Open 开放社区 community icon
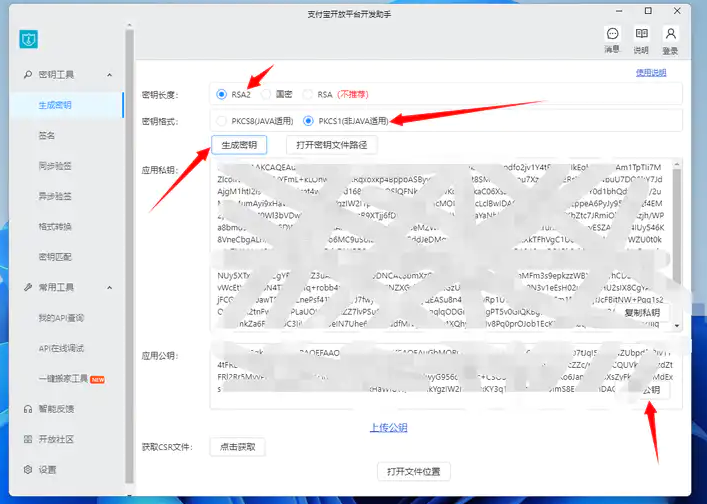 pyautogui.click(x=28, y=439)
